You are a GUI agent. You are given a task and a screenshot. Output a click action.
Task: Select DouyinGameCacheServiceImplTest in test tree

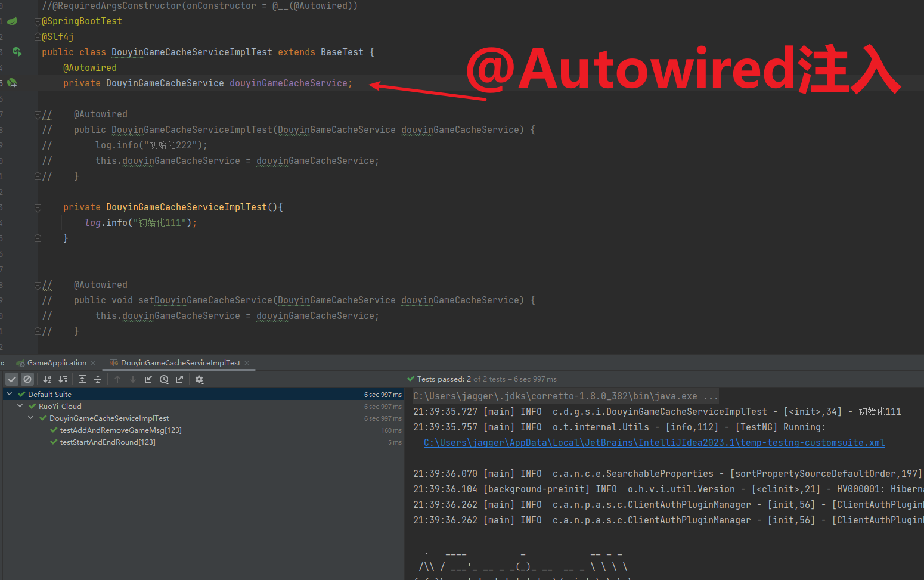pos(109,418)
